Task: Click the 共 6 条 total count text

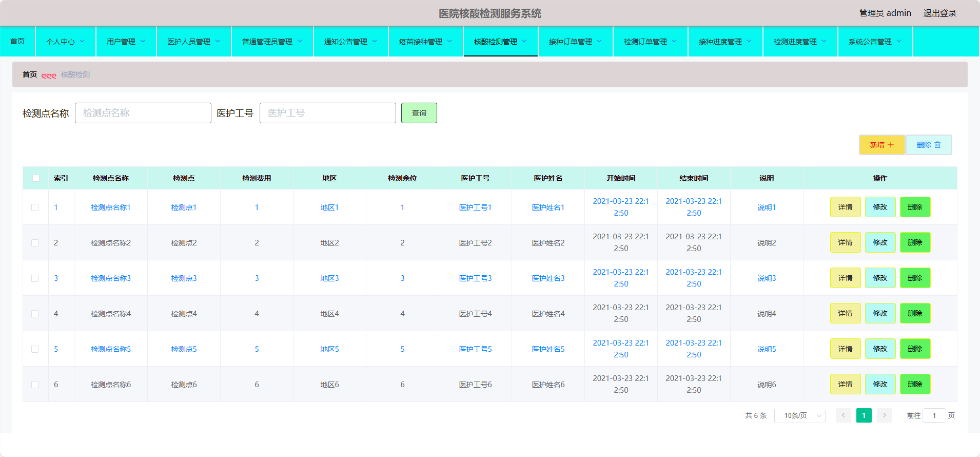Action: [x=756, y=415]
